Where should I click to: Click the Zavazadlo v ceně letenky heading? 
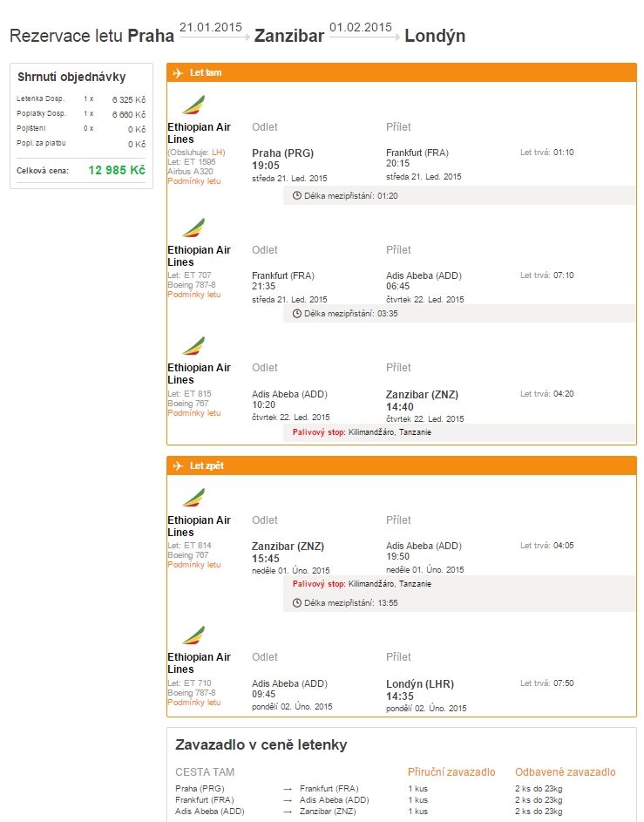click(261, 744)
